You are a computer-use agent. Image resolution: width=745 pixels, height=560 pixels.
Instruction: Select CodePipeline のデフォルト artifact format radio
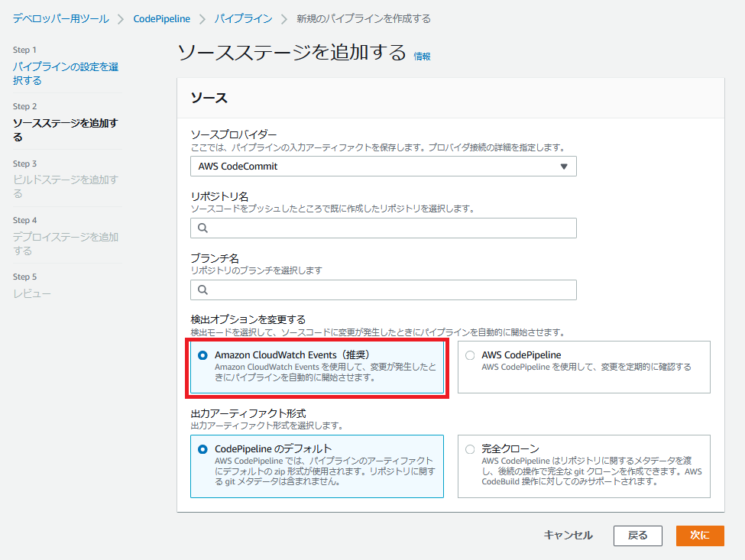click(203, 449)
